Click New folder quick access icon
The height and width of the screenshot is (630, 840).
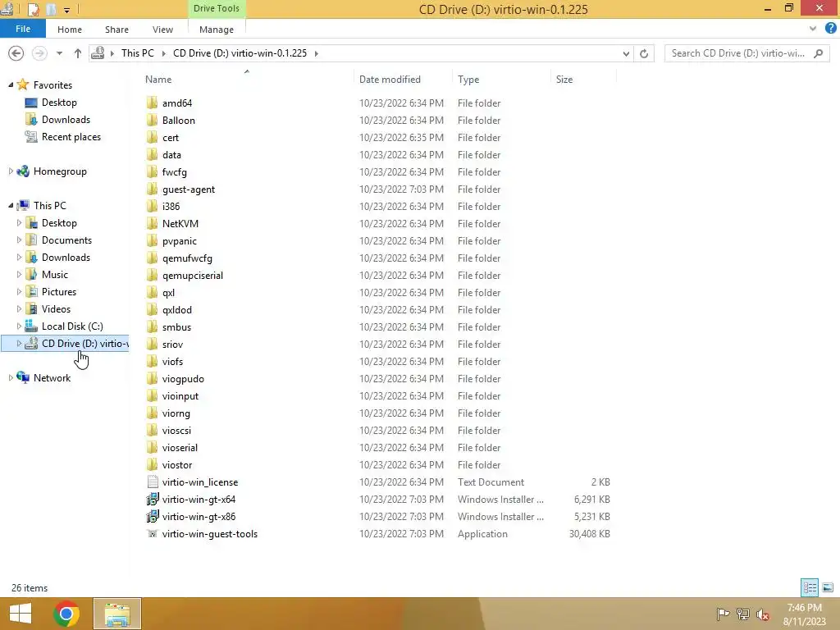pyautogui.click(x=52, y=9)
